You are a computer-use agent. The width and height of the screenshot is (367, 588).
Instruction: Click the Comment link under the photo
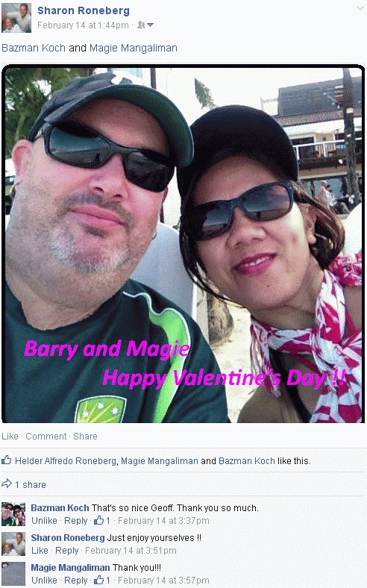pyautogui.click(x=46, y=436)
